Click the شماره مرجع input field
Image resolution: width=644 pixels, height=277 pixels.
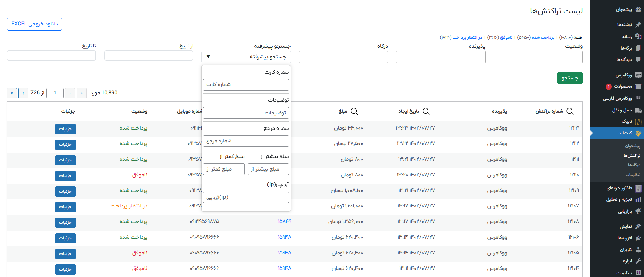pos(246,141)
